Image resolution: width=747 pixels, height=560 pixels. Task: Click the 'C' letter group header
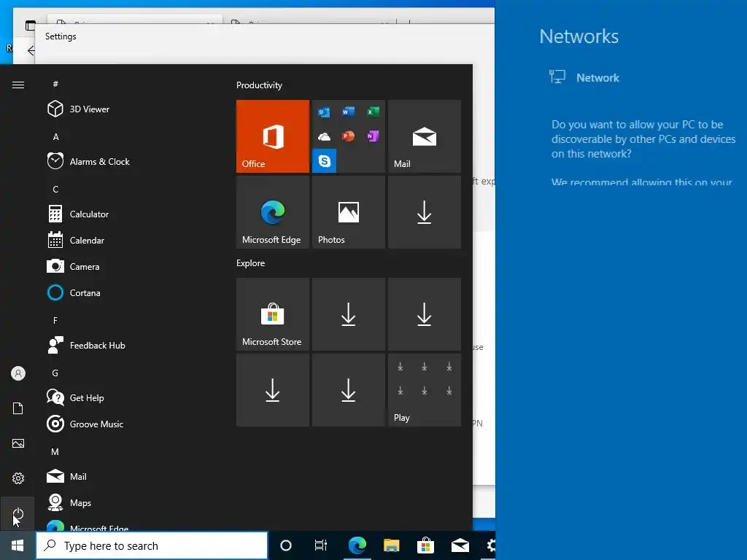(x=55, y=190)
